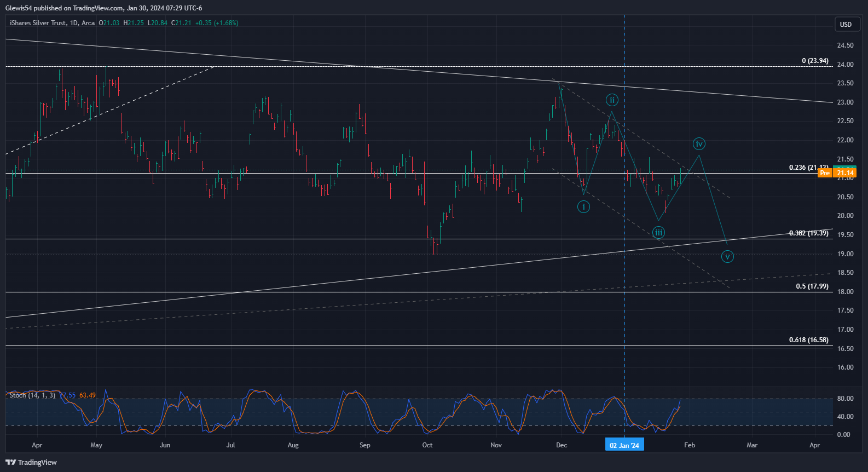
Task: Click the iShares Silver Trust symbol title
Action: click(38, 23)
